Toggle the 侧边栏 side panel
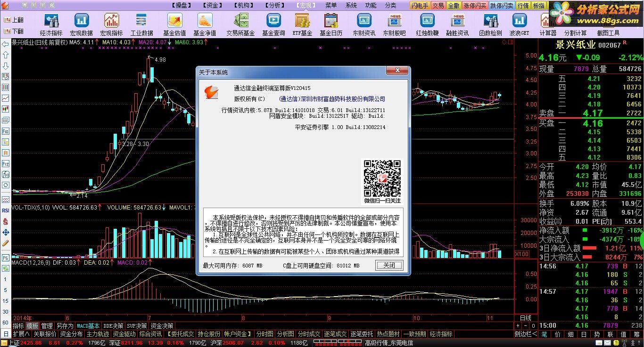The width and height of the screenshot is (644, 347). pos(526,334)
